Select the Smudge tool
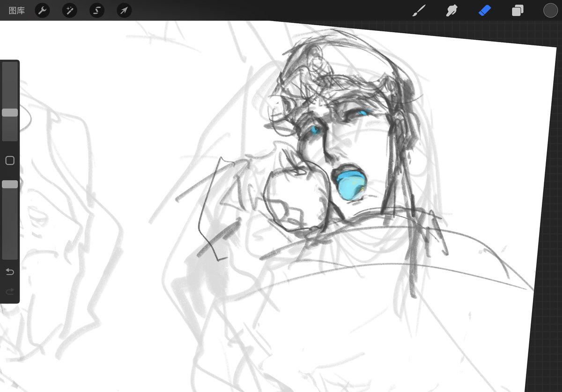This screenshot has width=562, height=392. point(451,10)
